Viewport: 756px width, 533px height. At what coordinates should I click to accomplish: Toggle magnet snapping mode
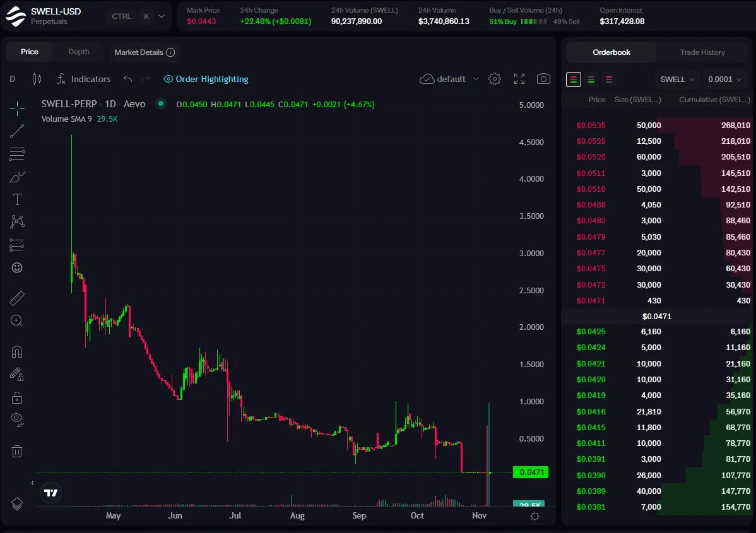tap(17, 351)
